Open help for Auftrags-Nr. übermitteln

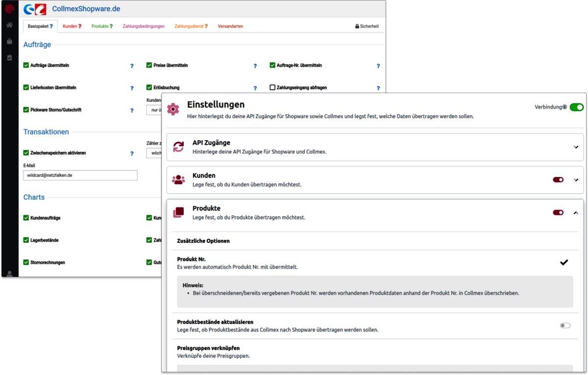coord(378,66)
